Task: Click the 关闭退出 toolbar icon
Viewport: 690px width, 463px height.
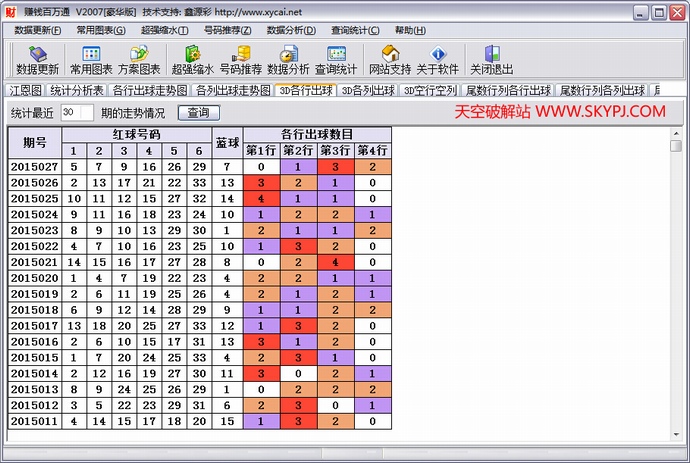Action: [491, 60]
